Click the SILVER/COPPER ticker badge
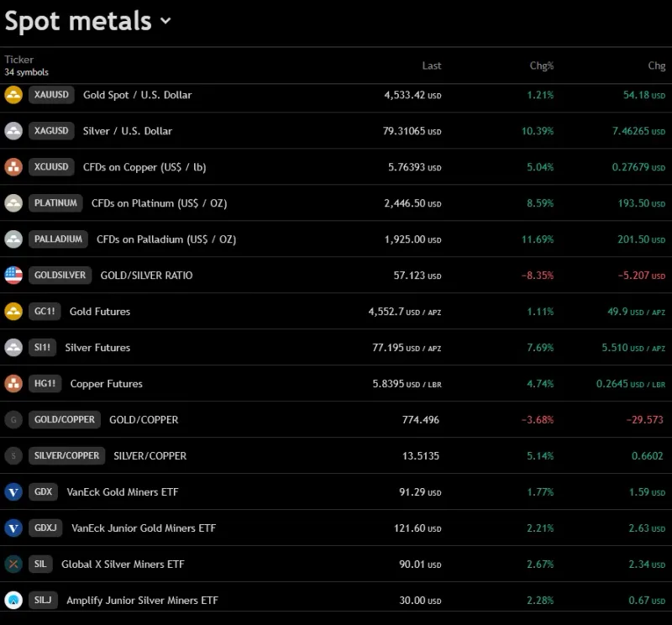The image size is (672, 625). pyautogui.click(x=66, y=456)
